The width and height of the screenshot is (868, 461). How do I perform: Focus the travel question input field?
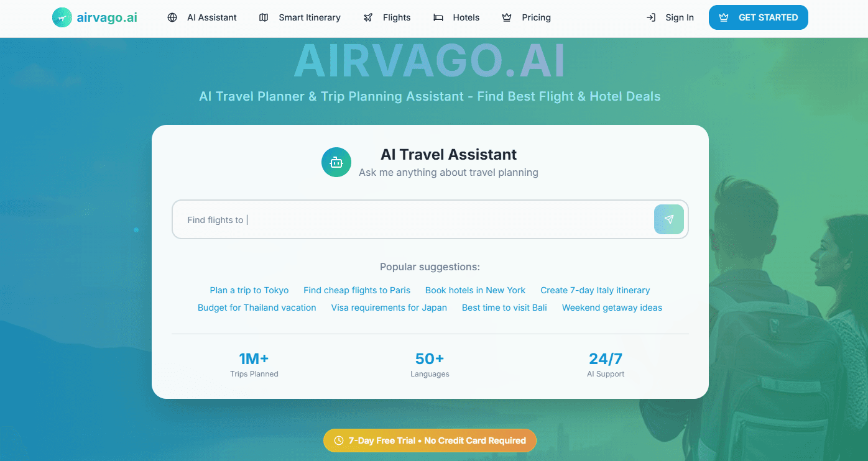pos(410,219)
